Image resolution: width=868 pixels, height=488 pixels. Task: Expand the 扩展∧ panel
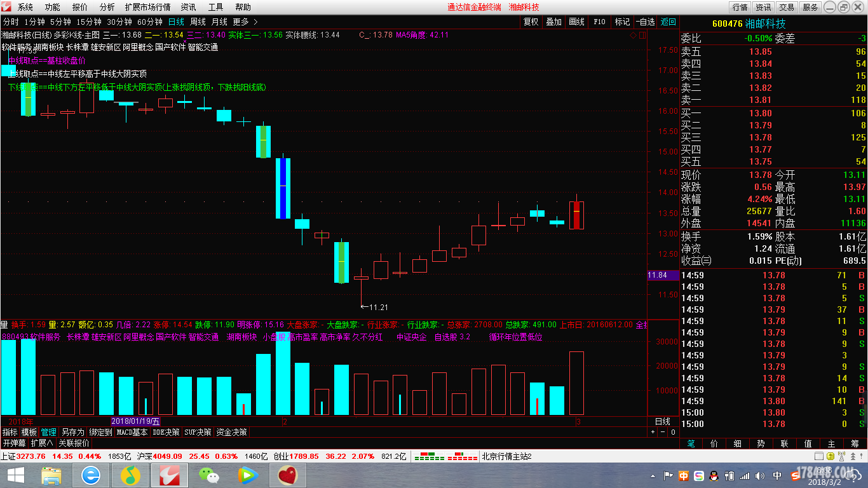point(42,443)
